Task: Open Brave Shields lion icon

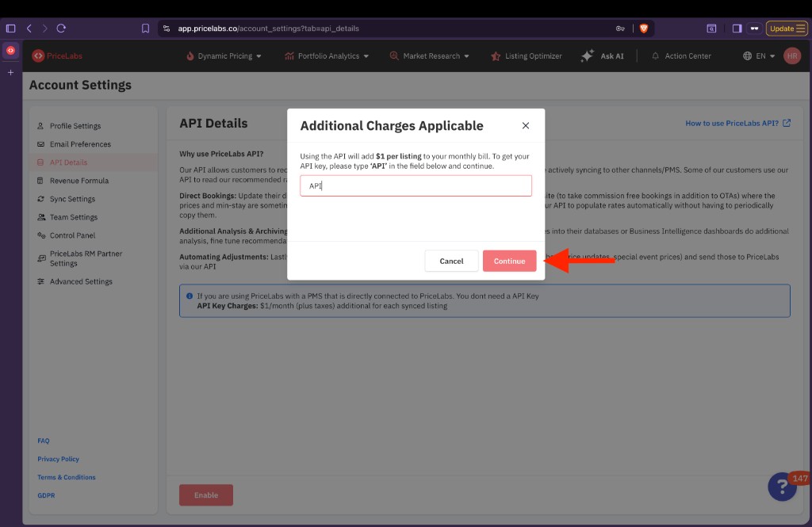Action: click(644, 29)
